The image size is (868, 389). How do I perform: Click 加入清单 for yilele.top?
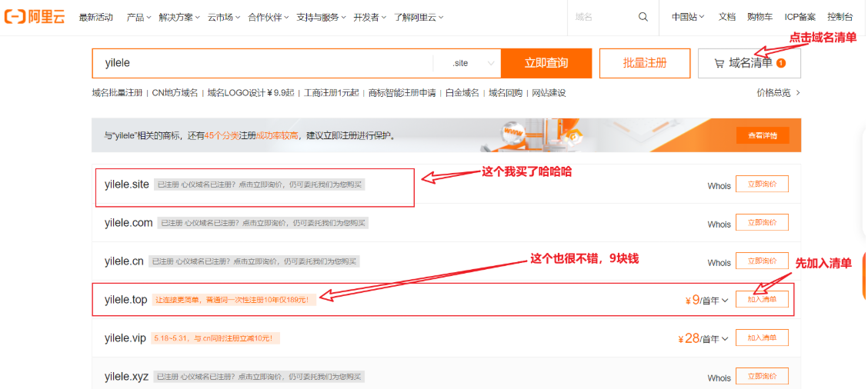pyautogui.click(x=762, y=299)
